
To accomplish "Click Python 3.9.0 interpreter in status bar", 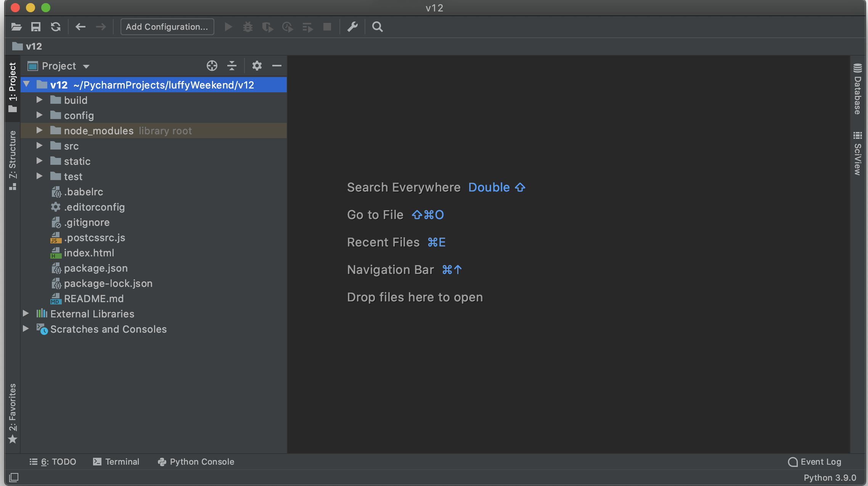I will click(x=830, y=478).
